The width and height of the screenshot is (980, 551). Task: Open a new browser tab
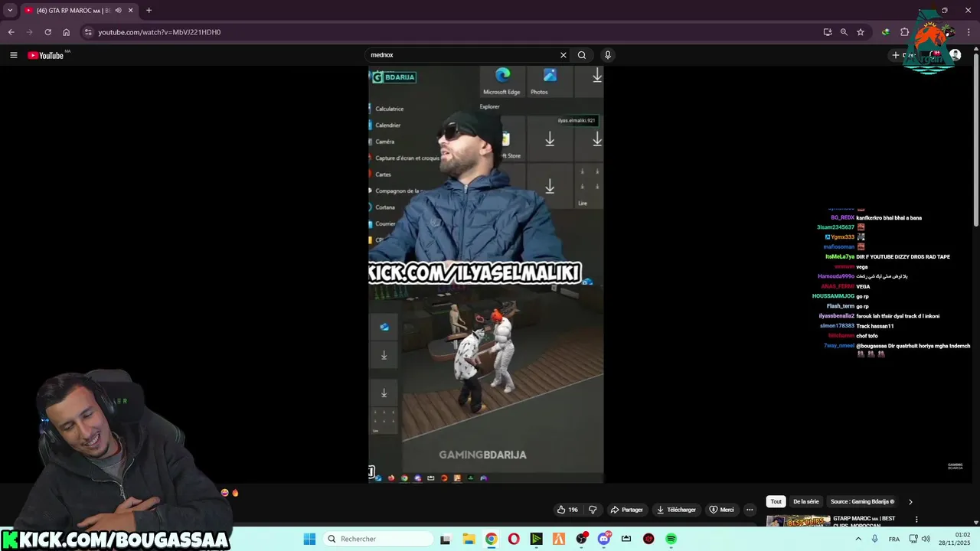pyautogui.click(x=149, y=11)
